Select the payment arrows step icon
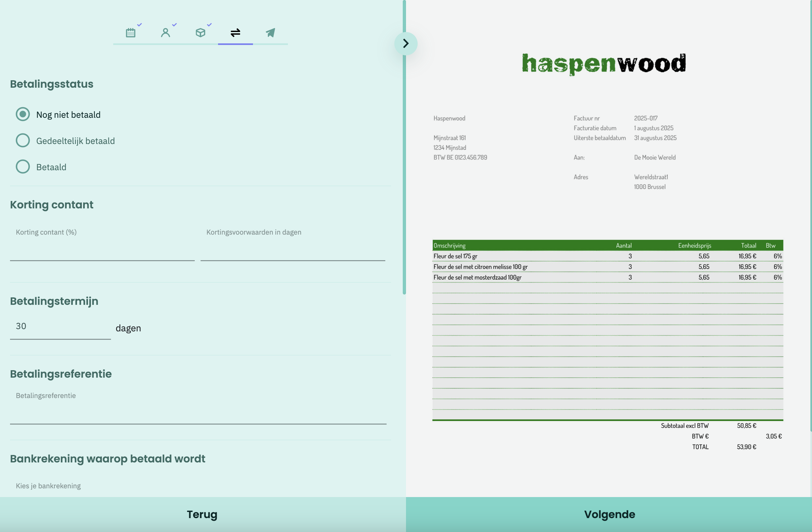Screen dimensions: 812x532 coord(236,33)
